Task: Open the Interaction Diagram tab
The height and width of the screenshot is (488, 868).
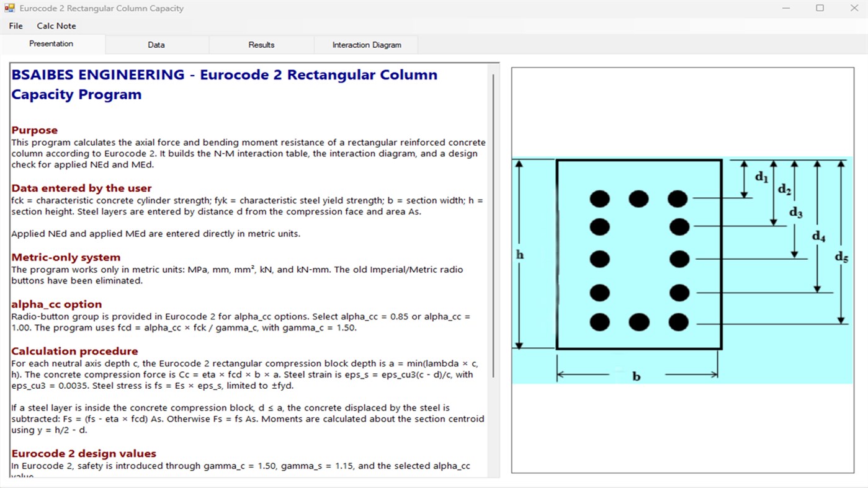Action: (x=367, y=45)
